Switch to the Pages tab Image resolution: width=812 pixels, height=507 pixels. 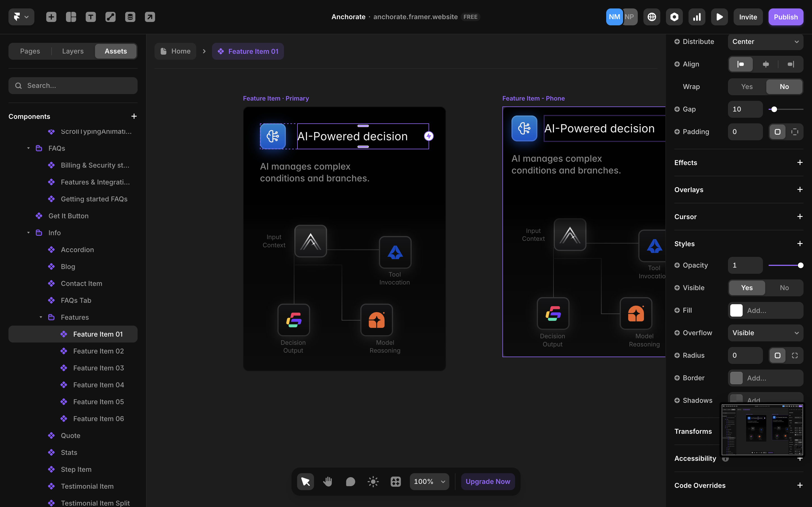30,51
